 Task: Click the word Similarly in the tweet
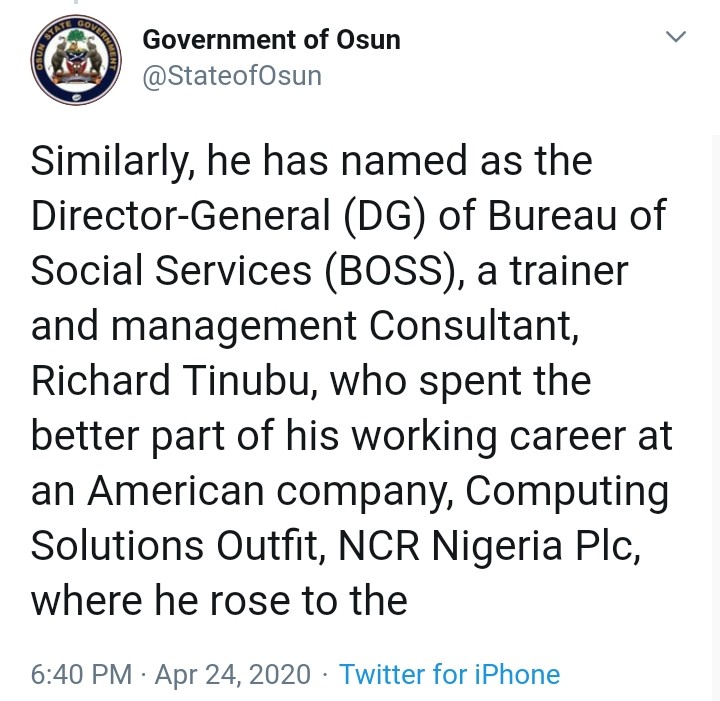click(x=106, y=161)
